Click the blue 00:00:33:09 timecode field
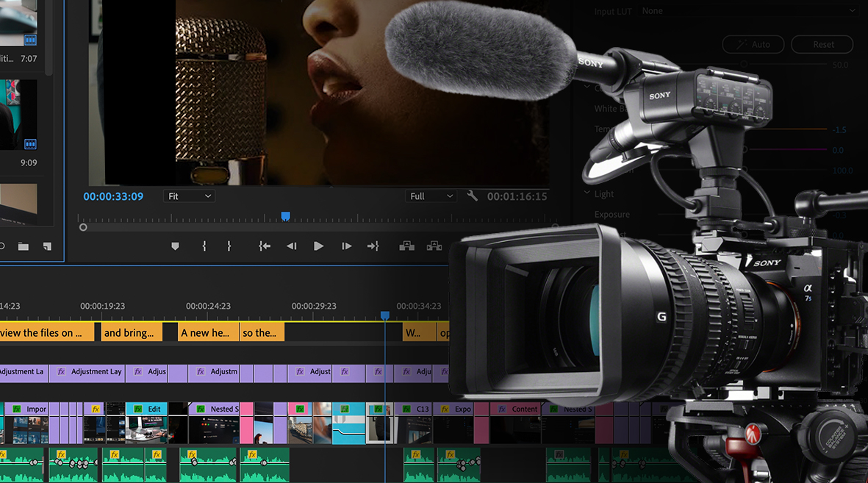Screen dimensions: 868x483 click(113, 196)
